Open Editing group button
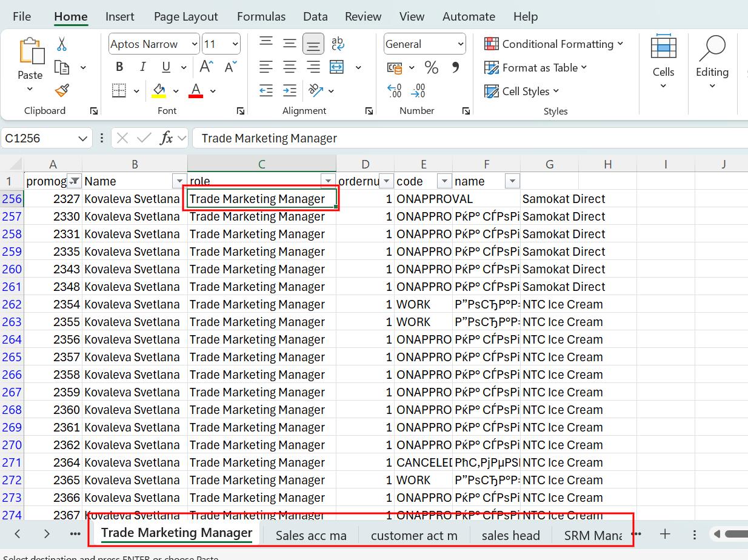 pos(712,62)
